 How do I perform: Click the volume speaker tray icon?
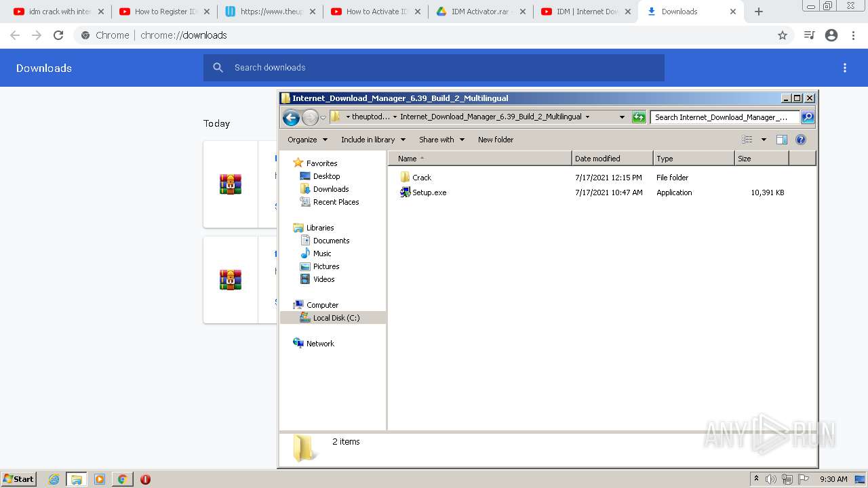click(x=771, y=479)
